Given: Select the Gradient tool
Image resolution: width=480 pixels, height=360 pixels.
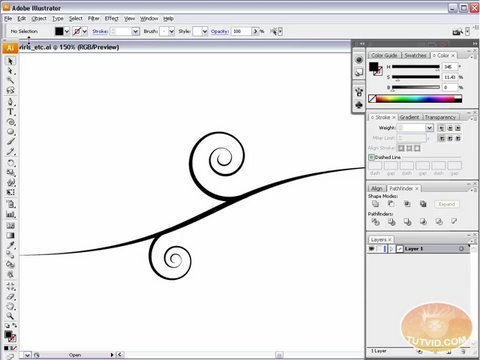Looking at the screenshot, I should coord(10,236).
